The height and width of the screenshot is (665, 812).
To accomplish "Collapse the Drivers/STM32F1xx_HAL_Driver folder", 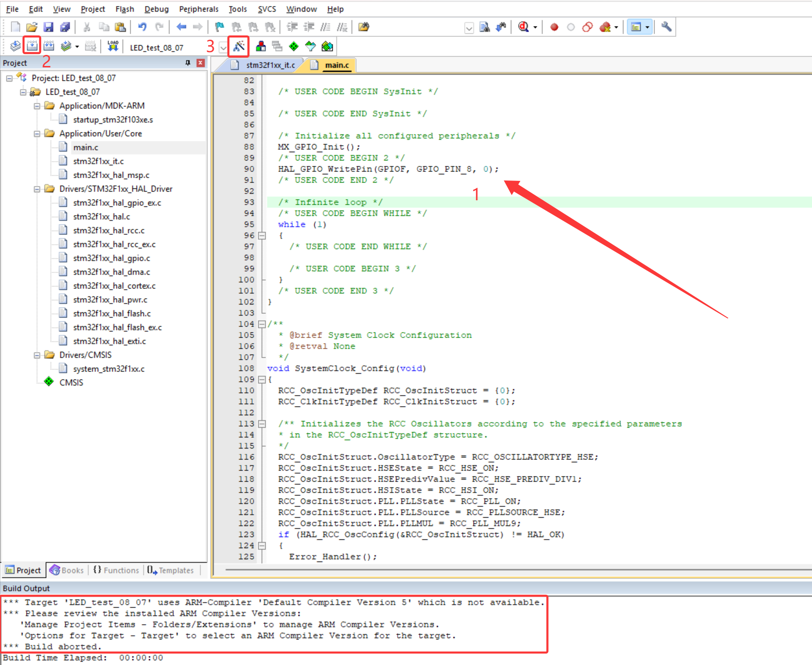I will 36,189.
